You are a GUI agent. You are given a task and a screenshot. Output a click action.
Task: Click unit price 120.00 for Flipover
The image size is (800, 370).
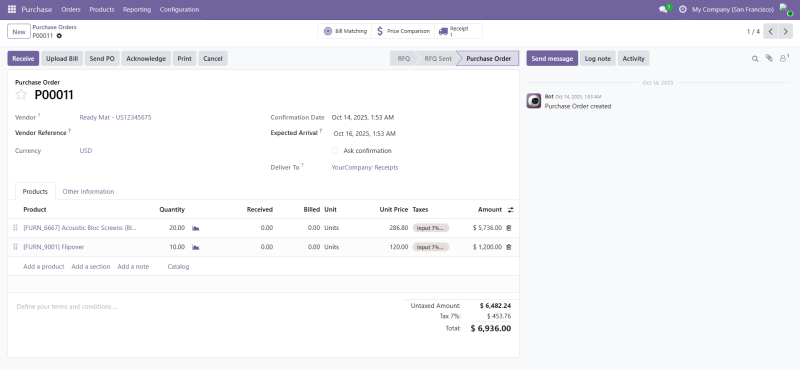[x=398, y=247]
